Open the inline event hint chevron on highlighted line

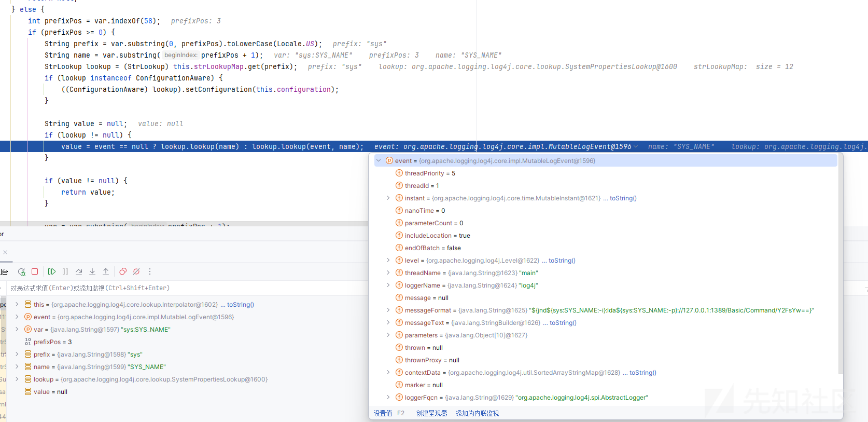[x=636, y=147]
